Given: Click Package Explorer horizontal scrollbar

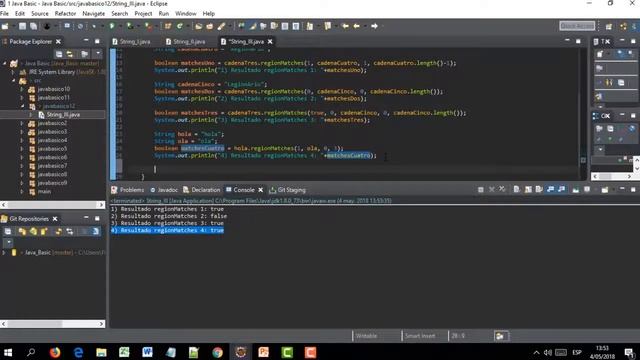Looking at the screenshot, I should point(52,204).
